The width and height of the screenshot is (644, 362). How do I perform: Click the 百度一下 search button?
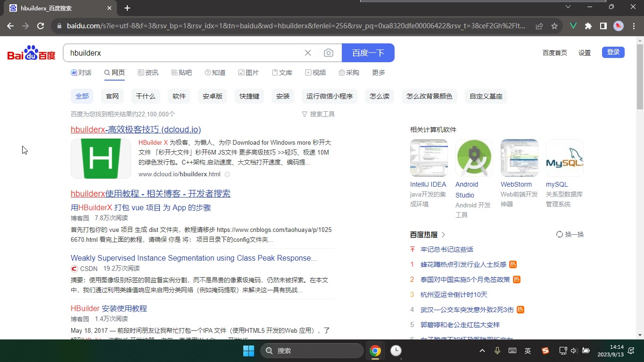[x=368, y=53]
